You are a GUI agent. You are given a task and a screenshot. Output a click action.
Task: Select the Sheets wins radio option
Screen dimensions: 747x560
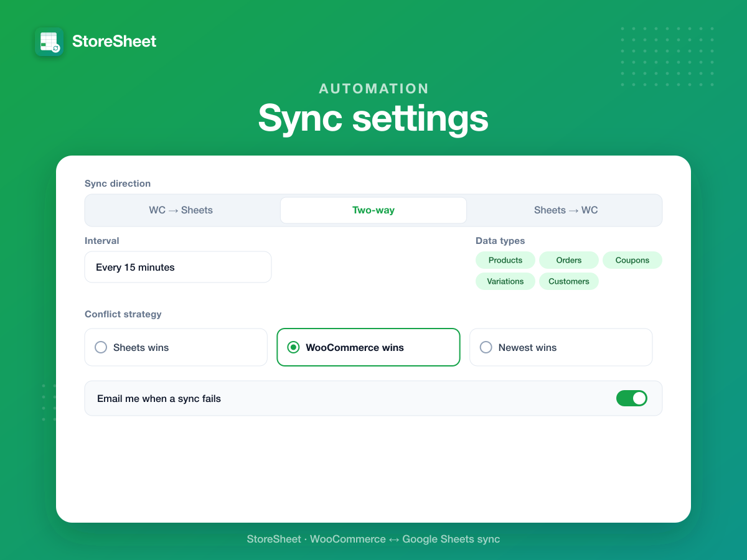coord(176,347)
